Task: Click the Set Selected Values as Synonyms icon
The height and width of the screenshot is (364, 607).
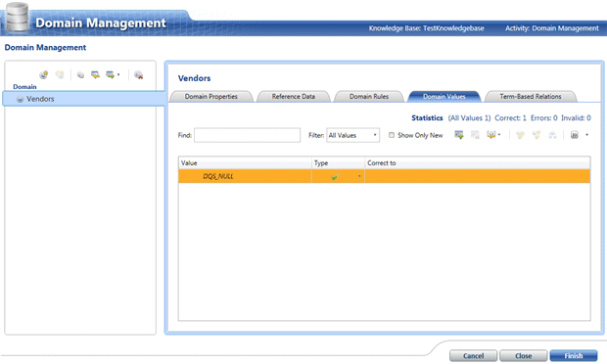Action: tap(520, 135)
